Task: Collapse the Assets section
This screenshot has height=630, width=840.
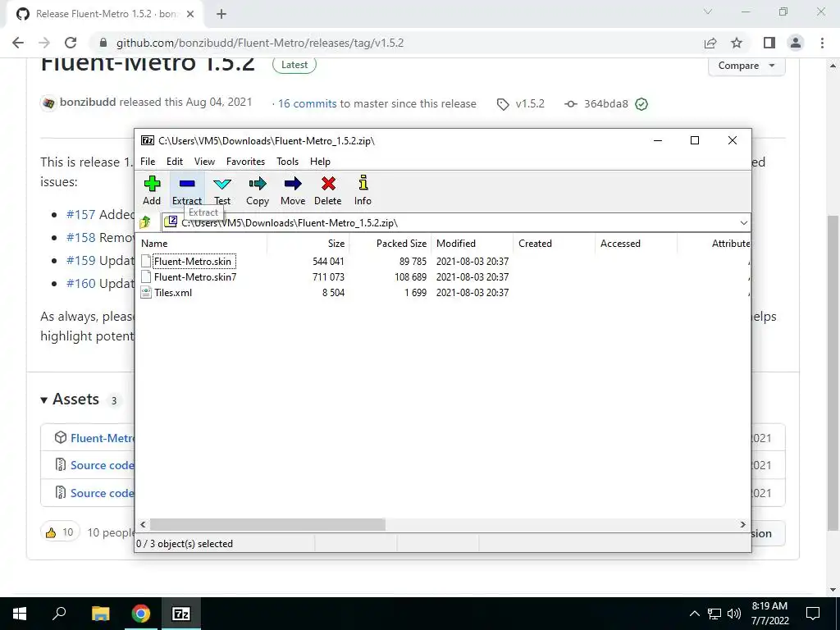Action: 70,399
